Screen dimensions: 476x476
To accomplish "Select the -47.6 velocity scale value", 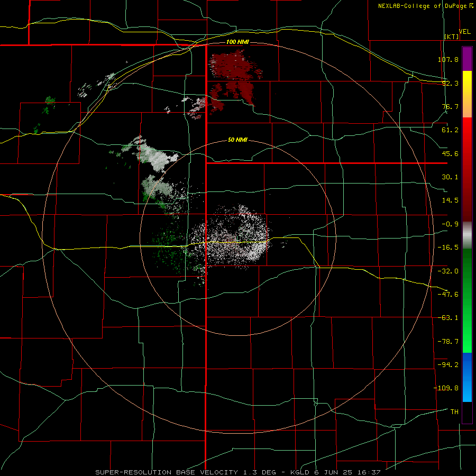I will [x=448, y=295].
